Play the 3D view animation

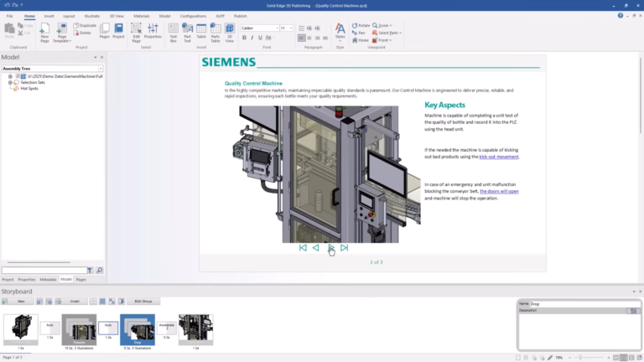[330, 248]
